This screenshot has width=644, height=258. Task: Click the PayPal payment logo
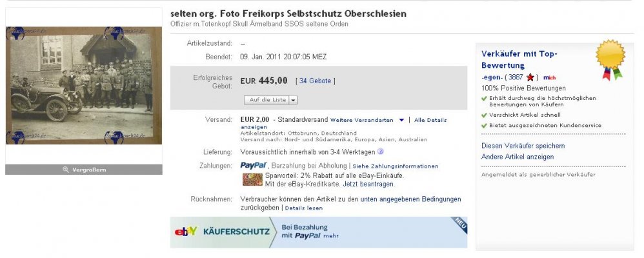(254, 165)
